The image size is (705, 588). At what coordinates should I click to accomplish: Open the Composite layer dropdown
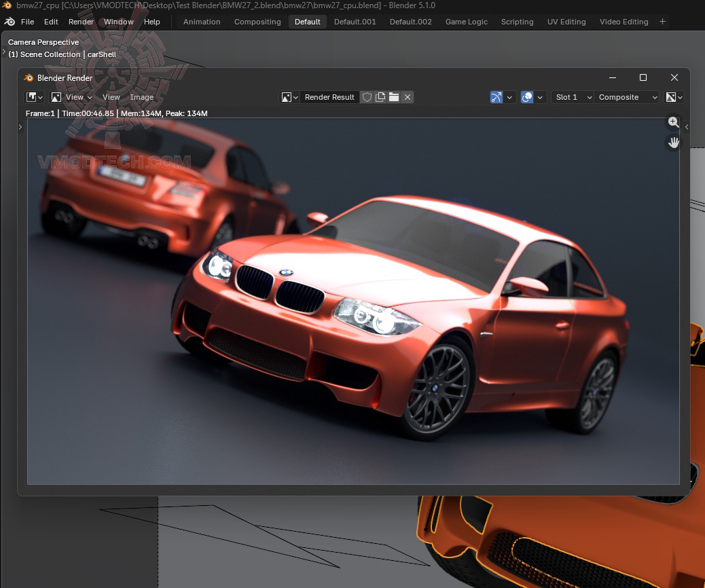(x=627, y=97)
